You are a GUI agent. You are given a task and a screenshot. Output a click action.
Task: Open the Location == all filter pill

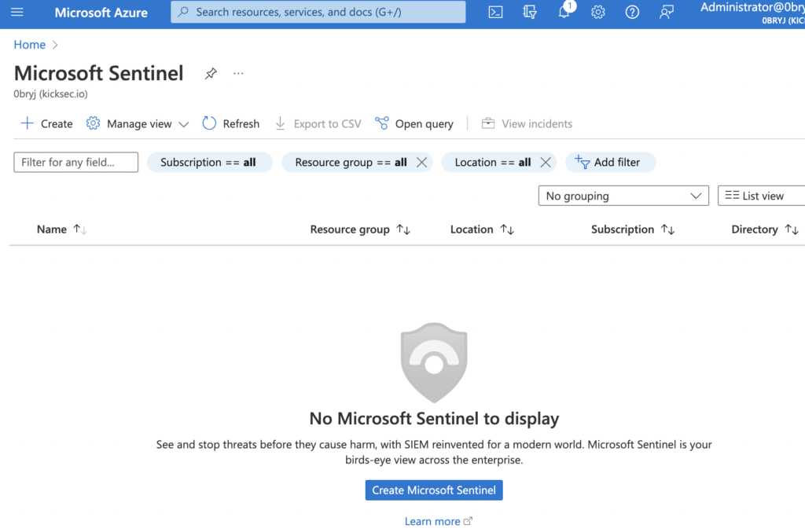coord(492,162)
